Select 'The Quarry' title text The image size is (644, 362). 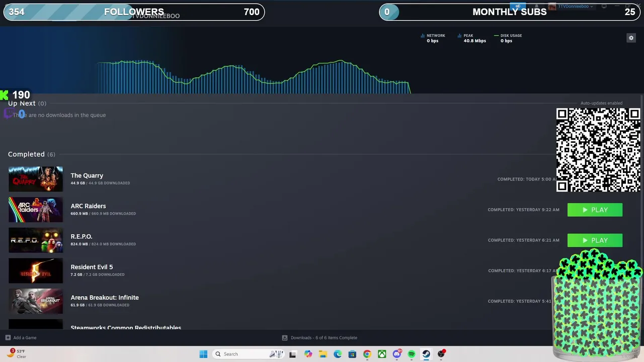coord(87,175)
